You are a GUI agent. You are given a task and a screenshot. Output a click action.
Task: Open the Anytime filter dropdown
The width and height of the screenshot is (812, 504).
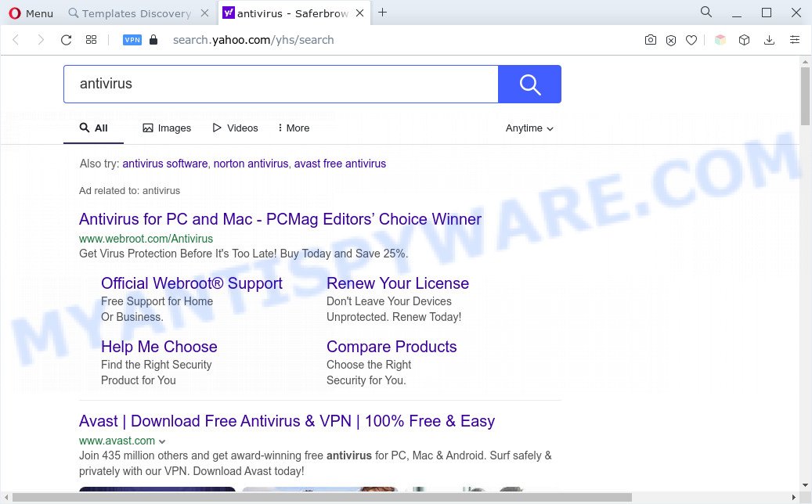(529, 128)
